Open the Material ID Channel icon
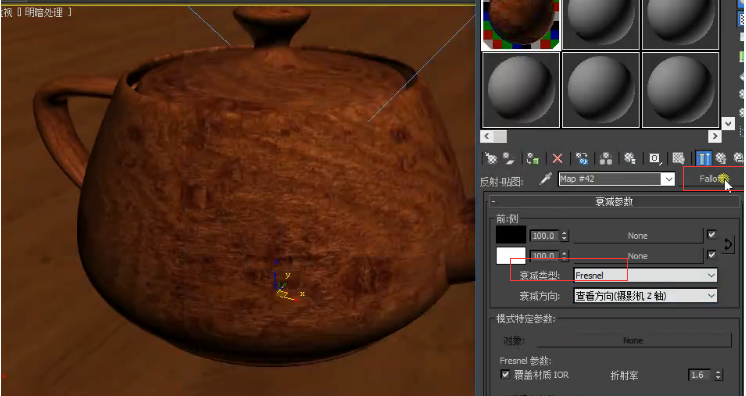The width and height of the screenshot is (746, 396). pyautogui.click(x=655, y=158)
